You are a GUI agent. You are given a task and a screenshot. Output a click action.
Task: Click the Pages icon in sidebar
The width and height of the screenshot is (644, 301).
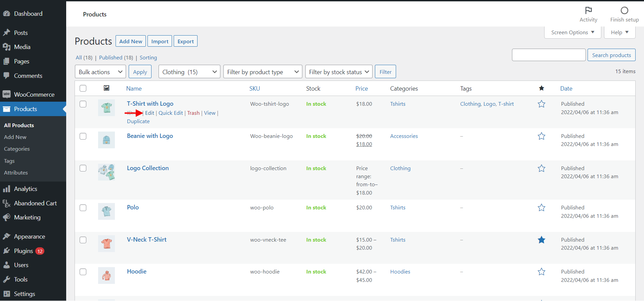point(6,61)
